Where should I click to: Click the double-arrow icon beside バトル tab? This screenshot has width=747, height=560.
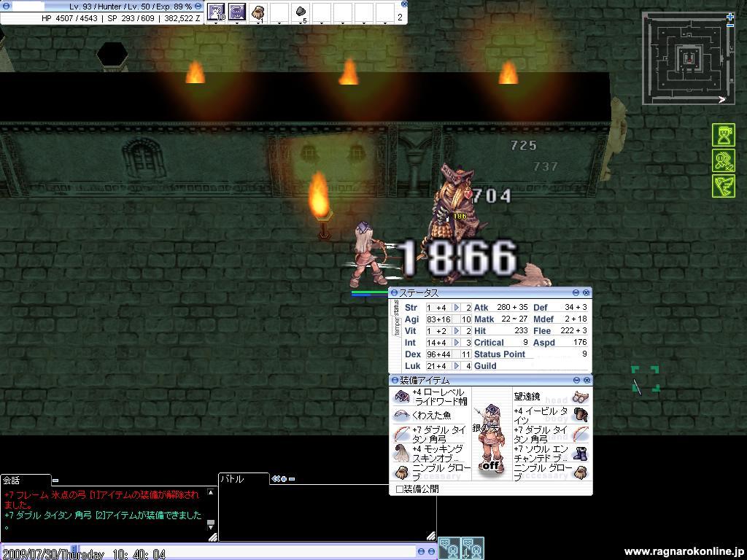[x=275, y=479]
